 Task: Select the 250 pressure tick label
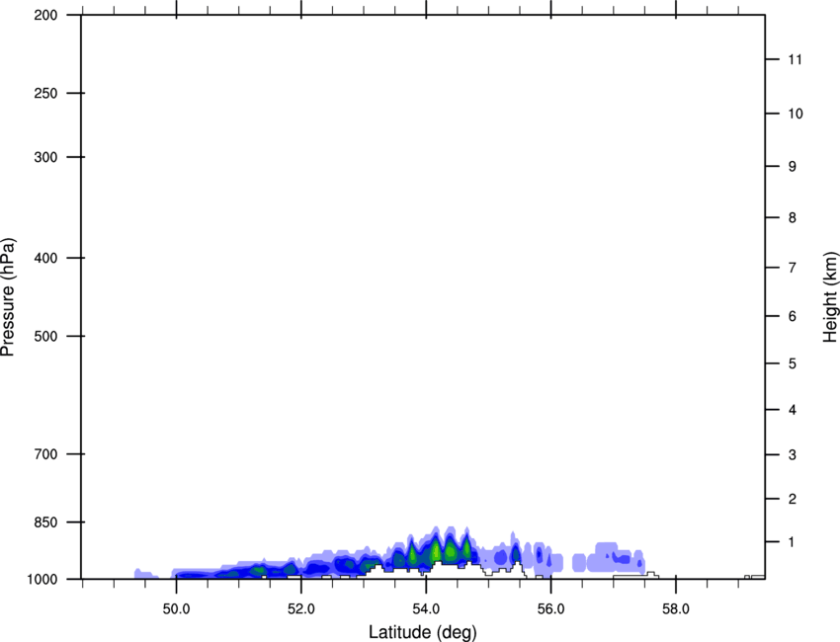pyautogui.click(x=45, y=93)
